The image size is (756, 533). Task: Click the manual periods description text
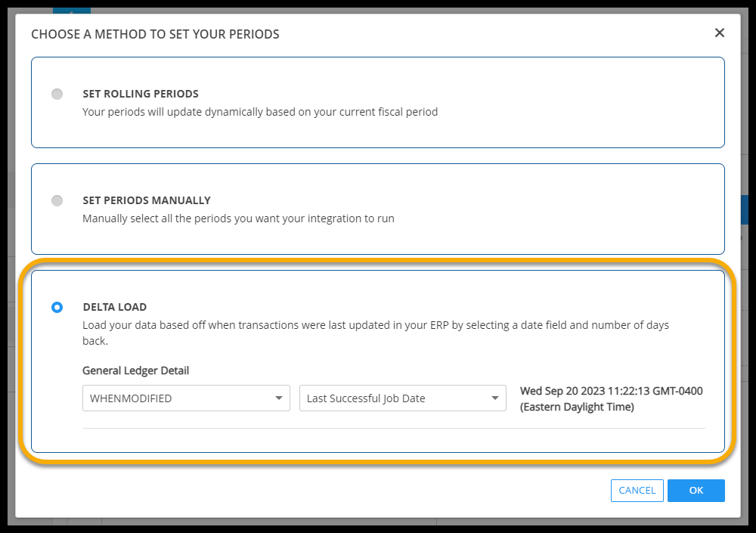[x=238, y=218]
